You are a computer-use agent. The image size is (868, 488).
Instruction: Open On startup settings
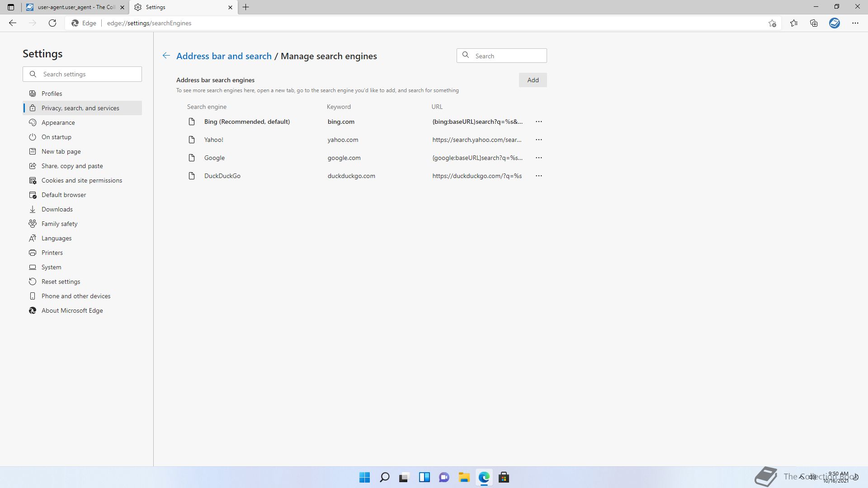pyautogui.click(x=82, y=137)
